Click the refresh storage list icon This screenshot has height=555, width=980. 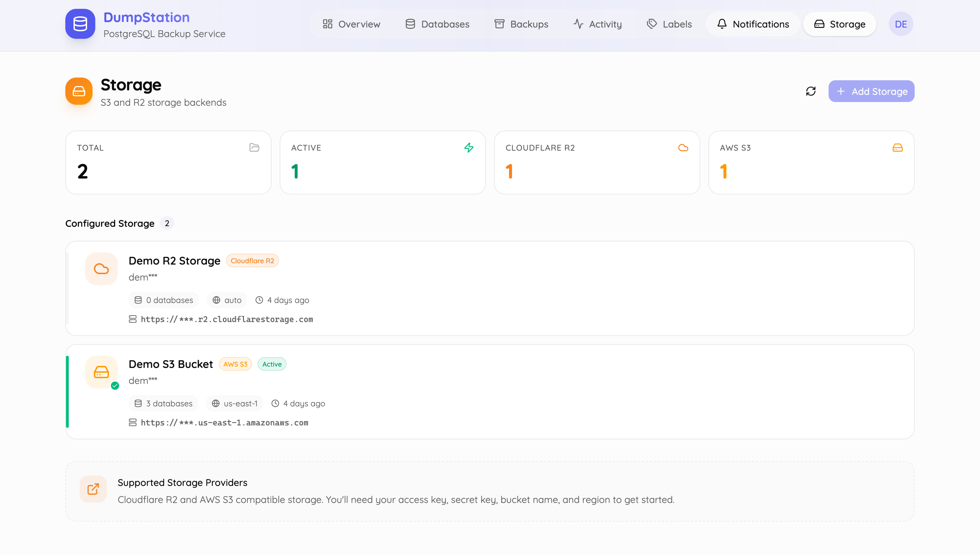click(811, 91)
